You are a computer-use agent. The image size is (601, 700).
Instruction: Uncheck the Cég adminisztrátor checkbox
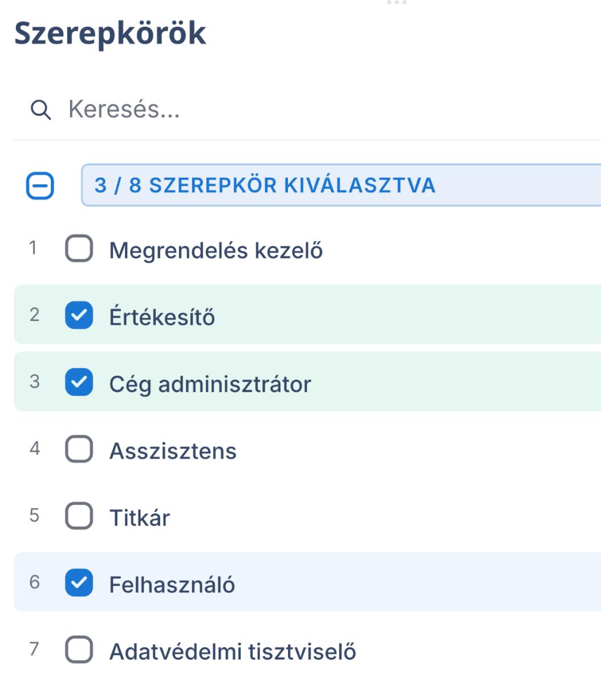79,382
